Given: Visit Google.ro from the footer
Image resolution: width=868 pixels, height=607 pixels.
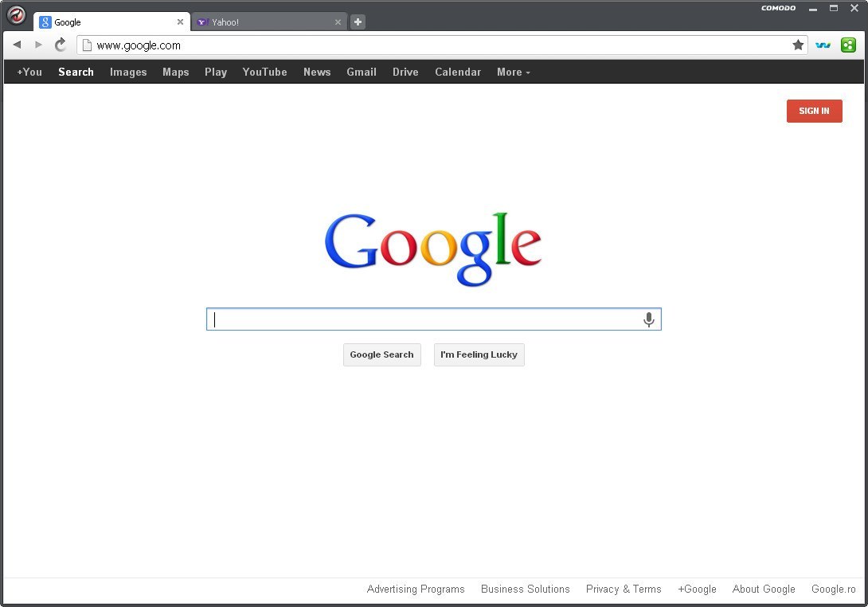Looking at the screenshot, I should (833, 589).
